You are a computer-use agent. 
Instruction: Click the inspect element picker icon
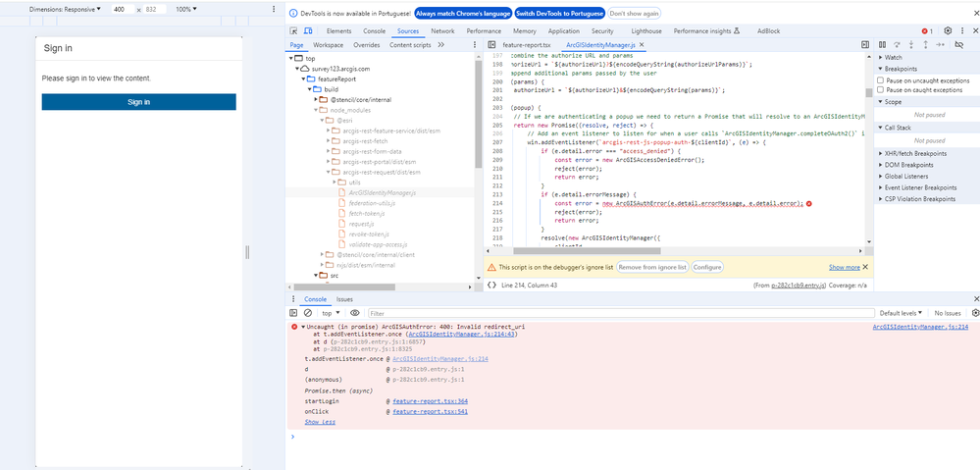pos(295,31)
